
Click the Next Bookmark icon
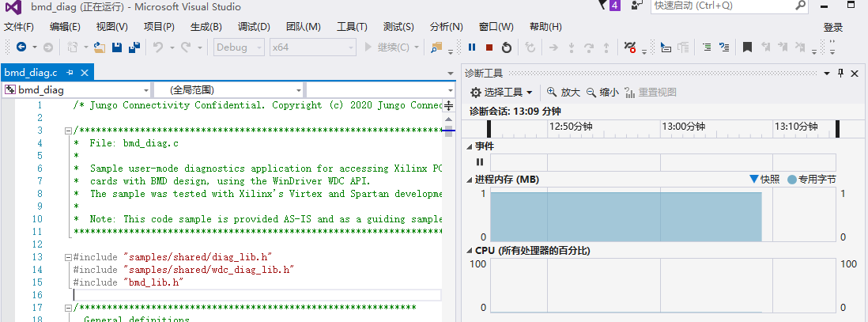click(x=782, y=47)
